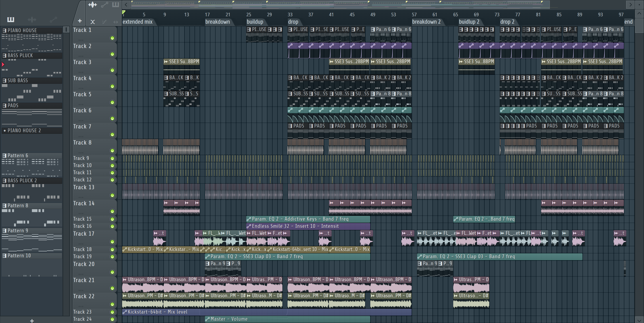This screenshot has height=323, width=644.
Task: Click the plus button at picker panel bottom
Action: click(x=32, y=321)
